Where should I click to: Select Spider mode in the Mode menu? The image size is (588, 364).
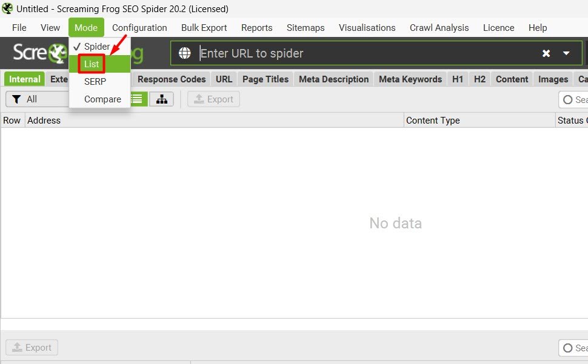click(99, 47)
